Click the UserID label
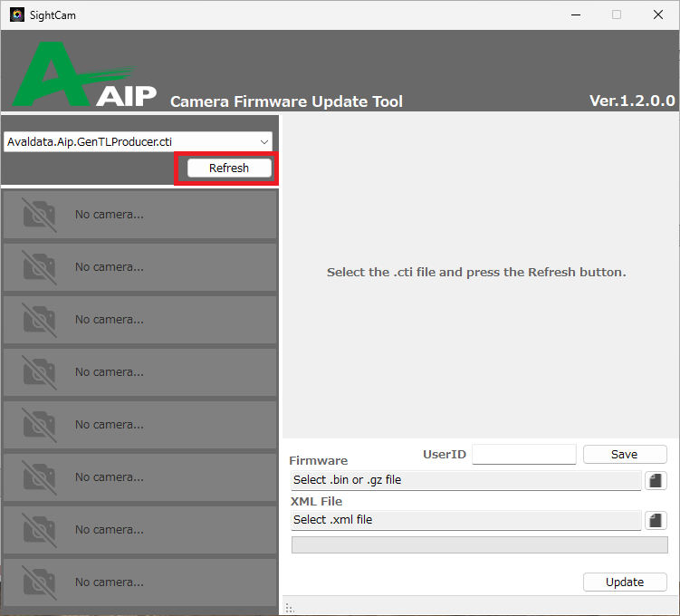680x616 pixels. [x=445, y=454]
